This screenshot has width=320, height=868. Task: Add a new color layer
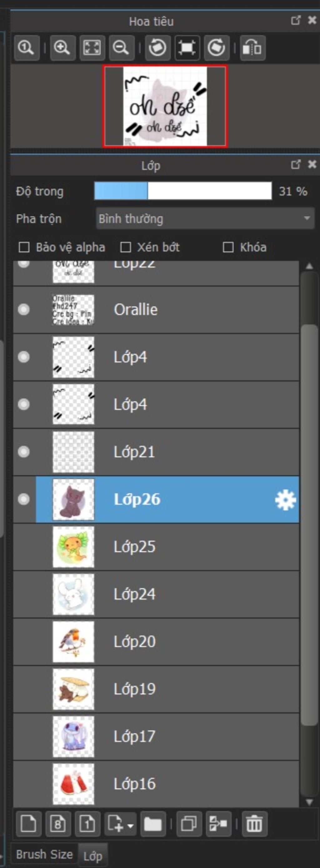29,824
